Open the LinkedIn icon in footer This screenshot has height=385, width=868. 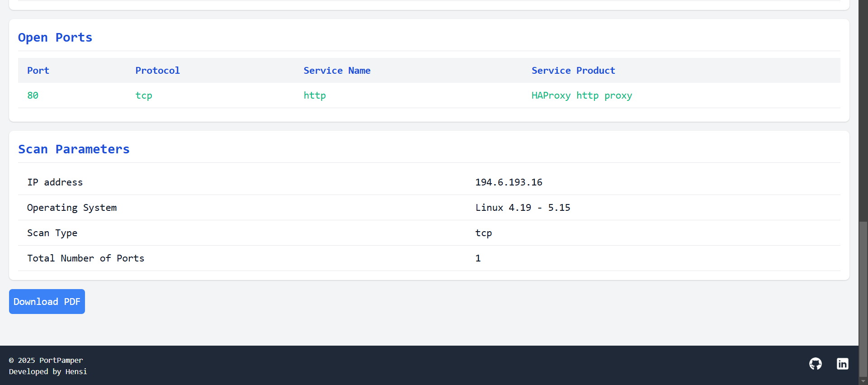pos(843,364)
